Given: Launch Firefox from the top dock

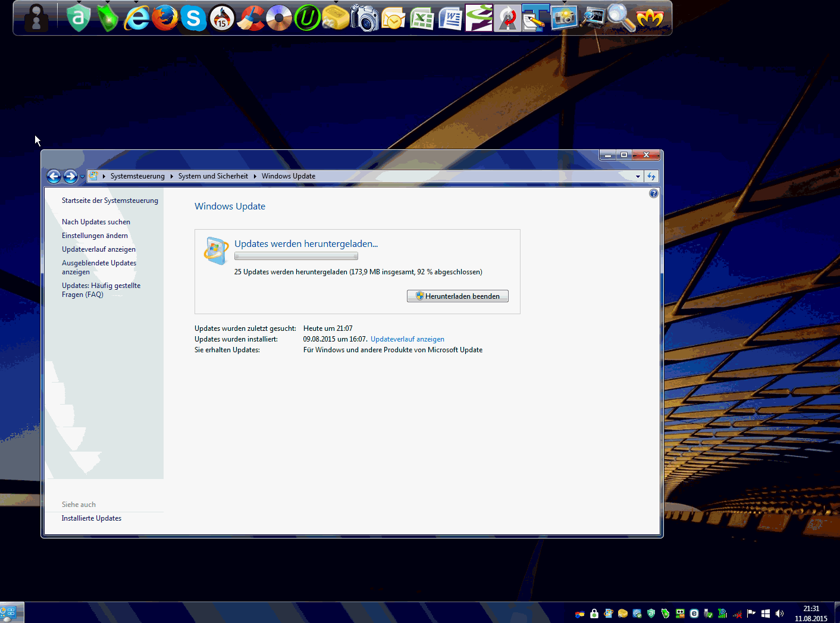Looking at the screenshot, I should coord(165,18).
